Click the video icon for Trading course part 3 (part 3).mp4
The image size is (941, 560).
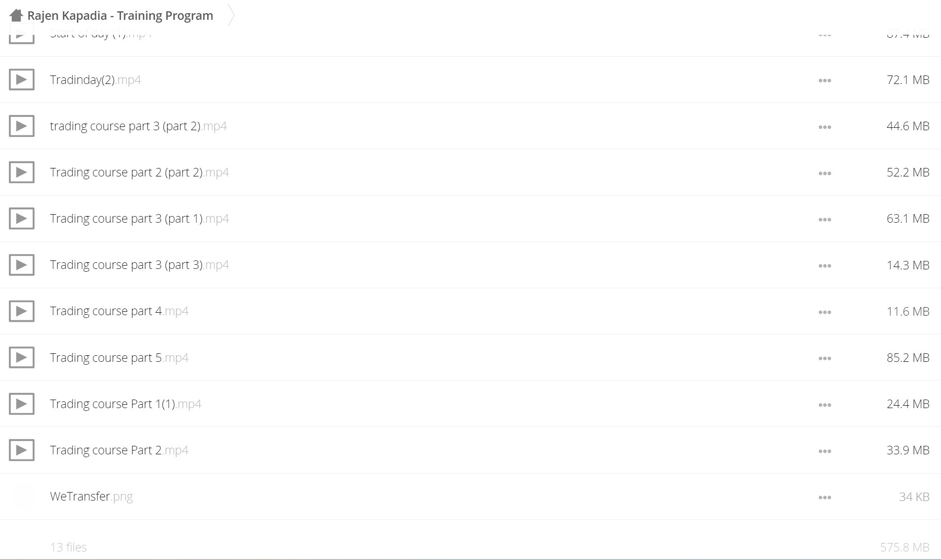pyautogui.click(x=22, y=265)
